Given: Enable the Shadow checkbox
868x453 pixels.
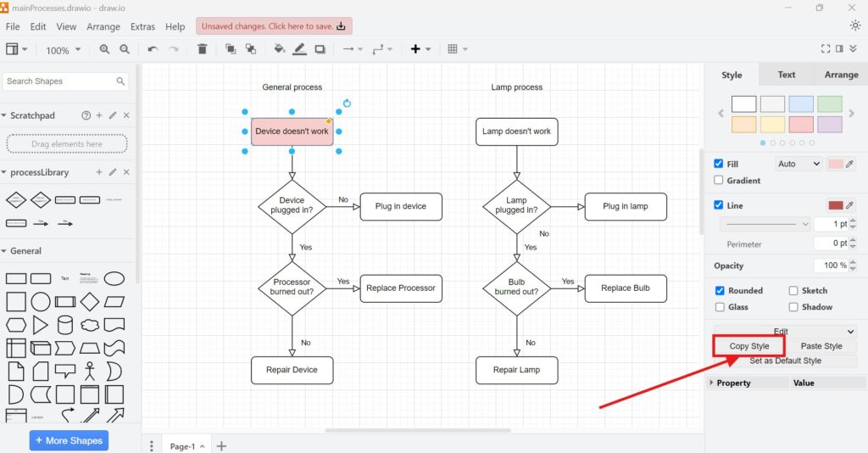Looking at the screenshot, I should click(x=793, y=307).
